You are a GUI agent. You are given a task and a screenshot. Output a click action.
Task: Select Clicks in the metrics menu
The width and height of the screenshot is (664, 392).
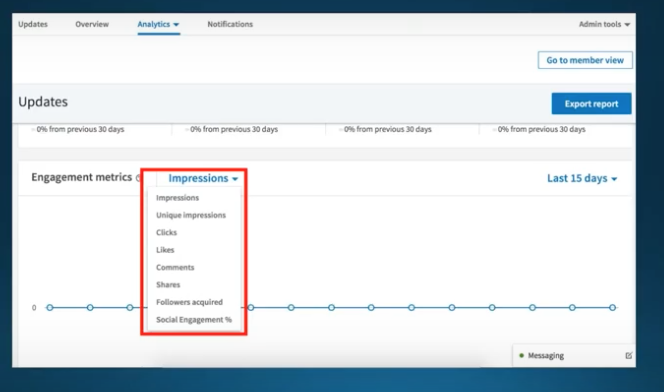[166, 232]
